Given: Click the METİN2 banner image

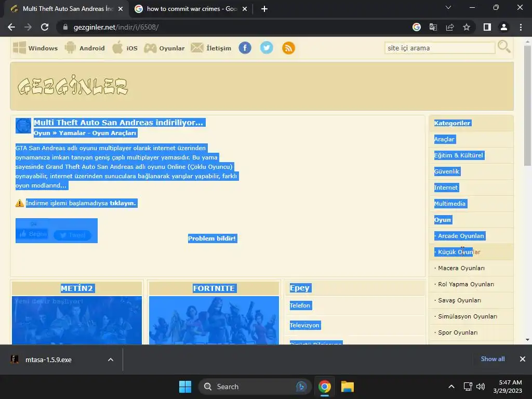Looking at the screenshot, I should tap(77, 320).
